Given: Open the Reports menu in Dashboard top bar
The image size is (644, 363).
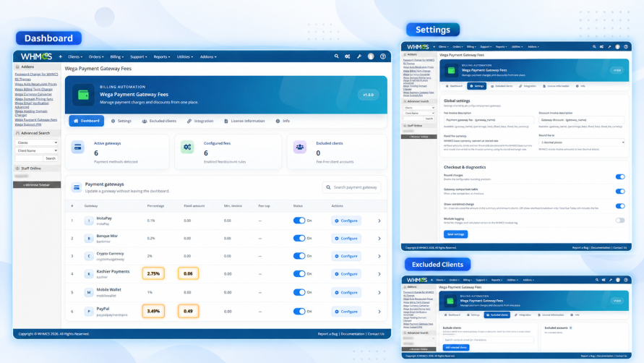Looking at the screenshot, I should pyautogui.click(x=162, y=56).
